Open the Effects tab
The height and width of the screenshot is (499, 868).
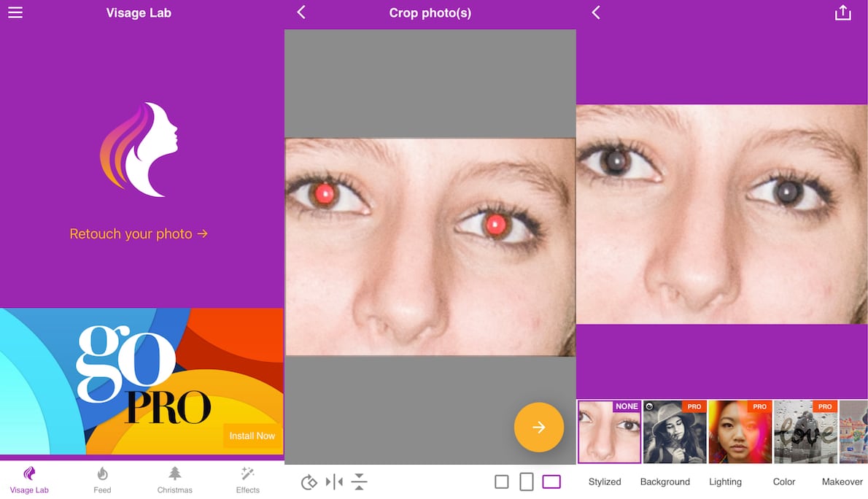click(x=248, y=480)
